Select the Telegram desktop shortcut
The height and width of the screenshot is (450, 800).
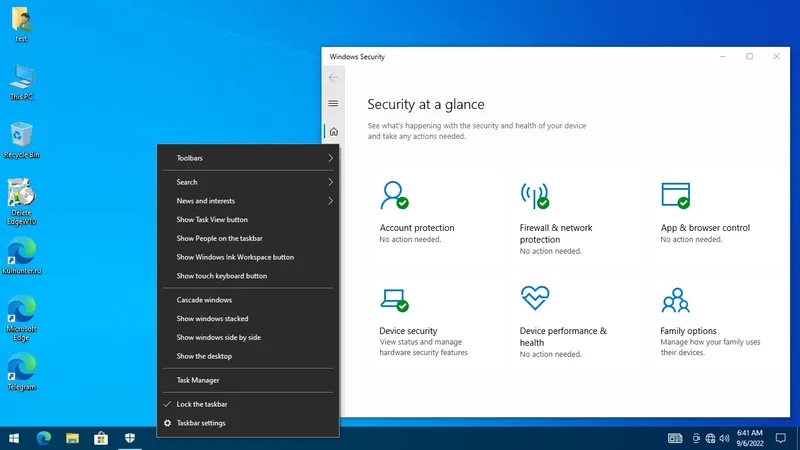point(21,372)
